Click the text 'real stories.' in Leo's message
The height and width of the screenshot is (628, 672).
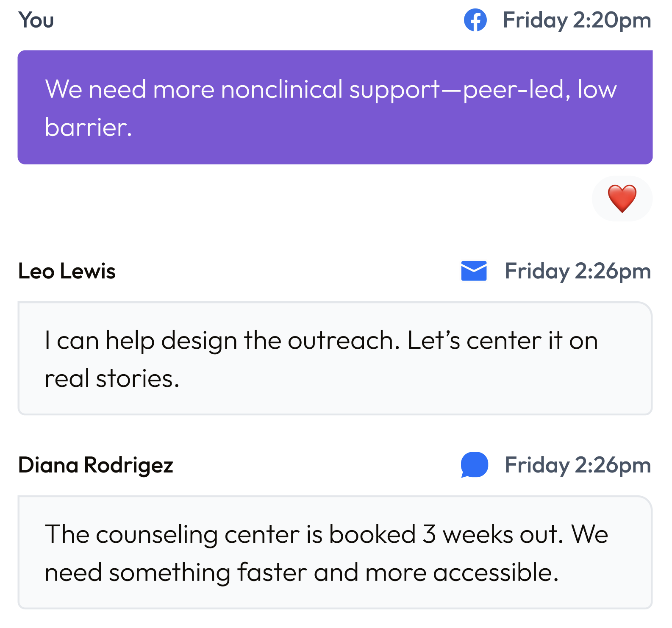112,378
